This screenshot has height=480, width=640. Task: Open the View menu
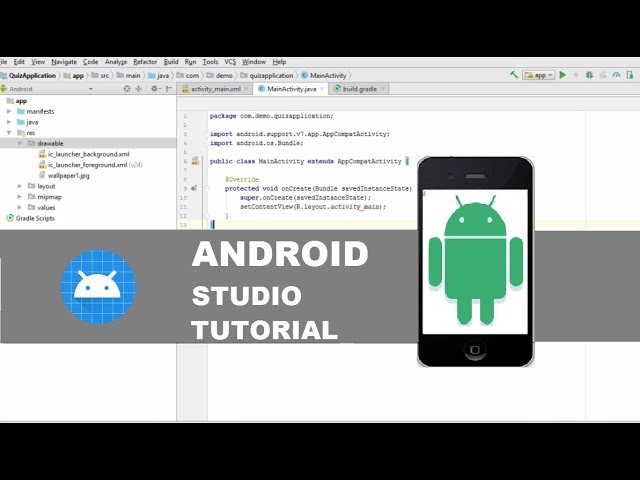click(38, 62)
